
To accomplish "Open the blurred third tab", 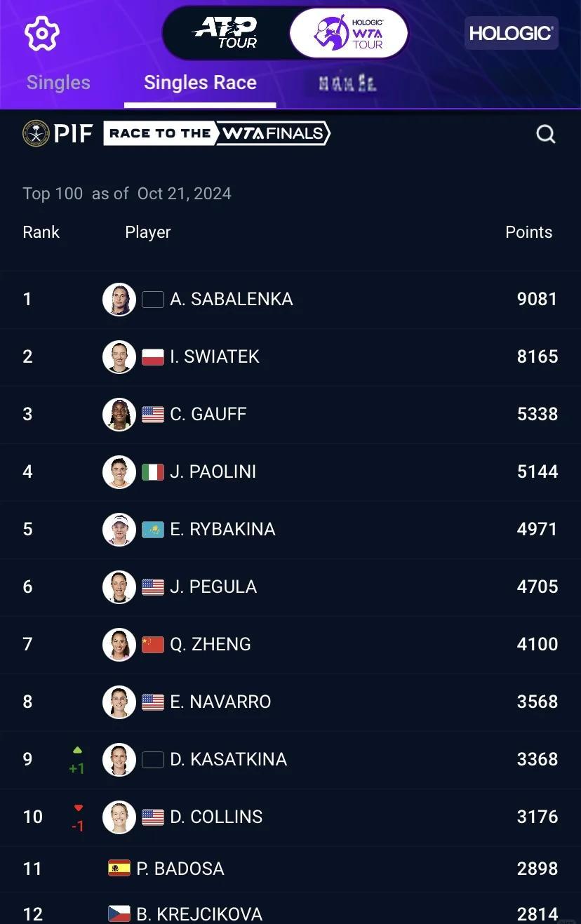I will (x=347, y=83).
